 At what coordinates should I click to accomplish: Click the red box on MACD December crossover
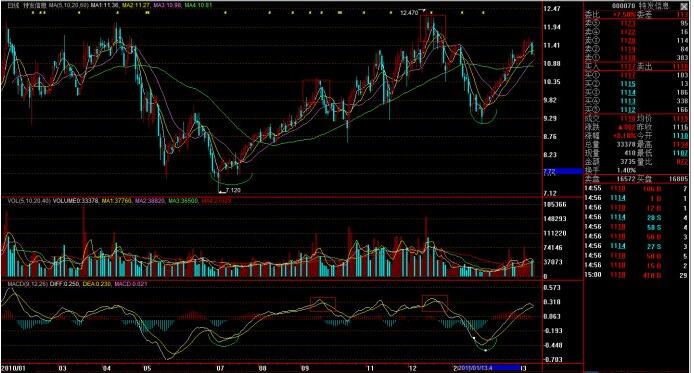click(435, 303)
